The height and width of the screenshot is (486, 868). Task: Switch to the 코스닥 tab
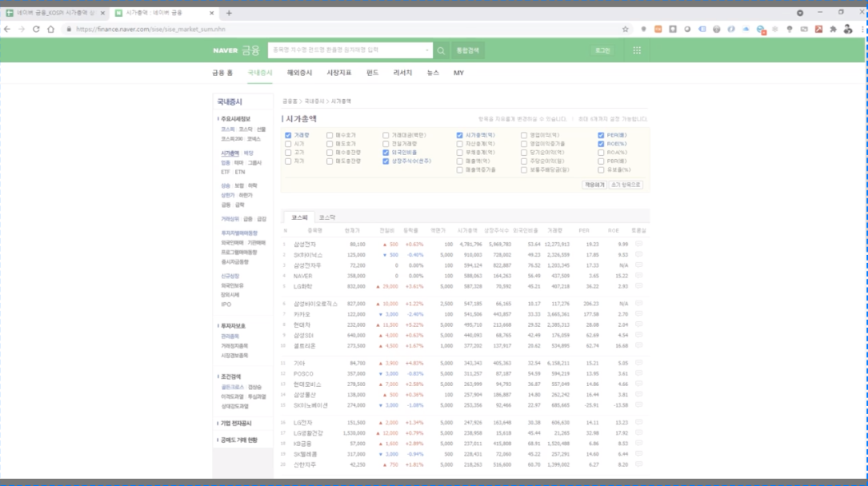click(x=327, y=217)
